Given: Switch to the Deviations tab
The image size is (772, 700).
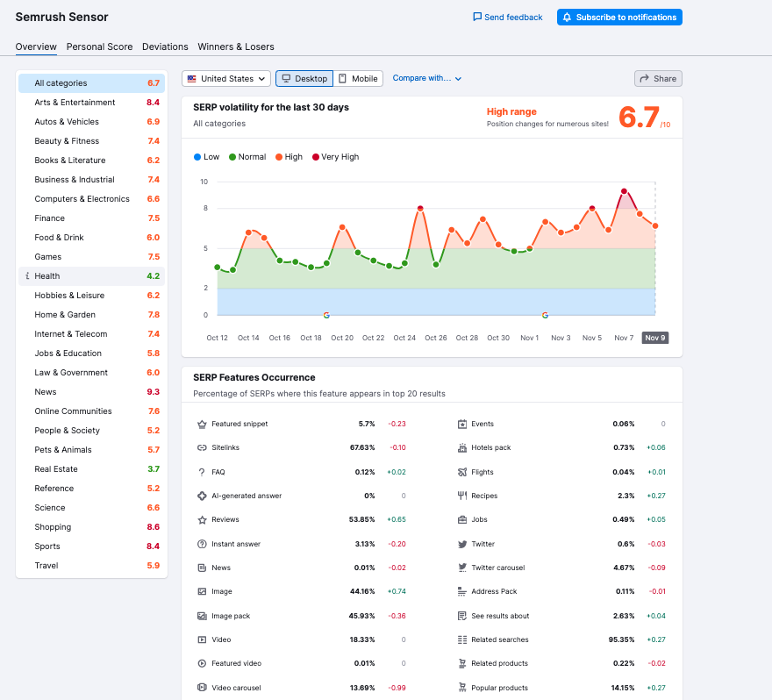Looking at the screenshot, I should click(165, 46).
